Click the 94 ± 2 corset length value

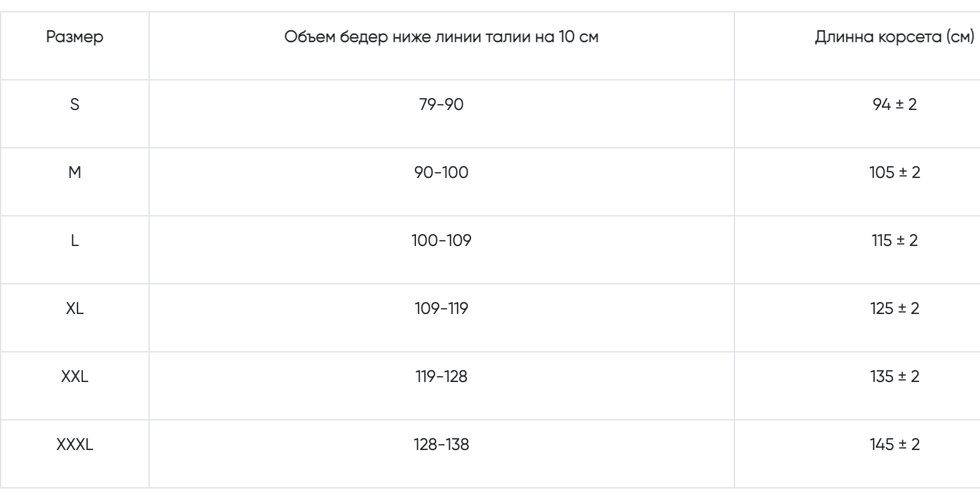click(x=895, y=105)
